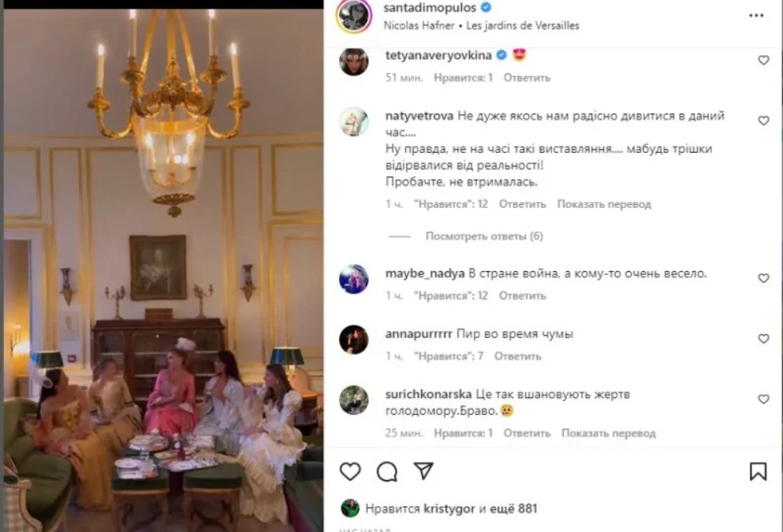Screen dimensions: 783x532
Task: Open santadimopulos profile avatar
Action: (x=354, y=16)
